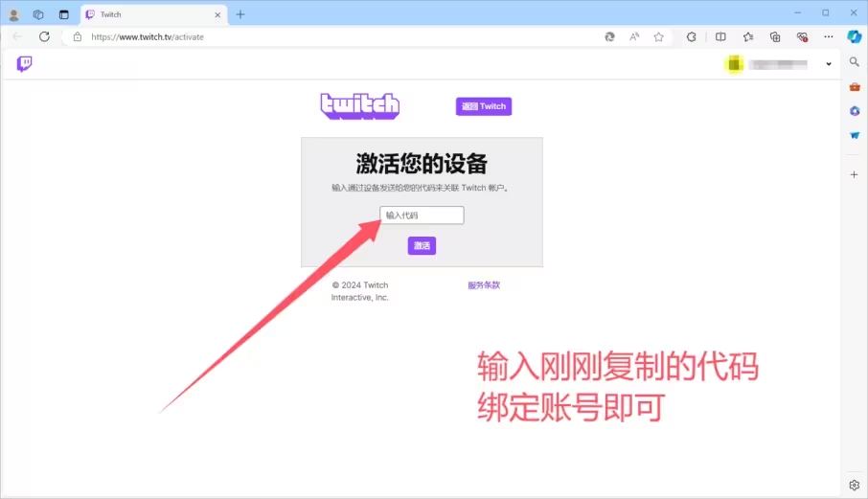This screenshot has height=499, width=868.
Task: Click the sidebar search icon
Action: pos(855,62)
